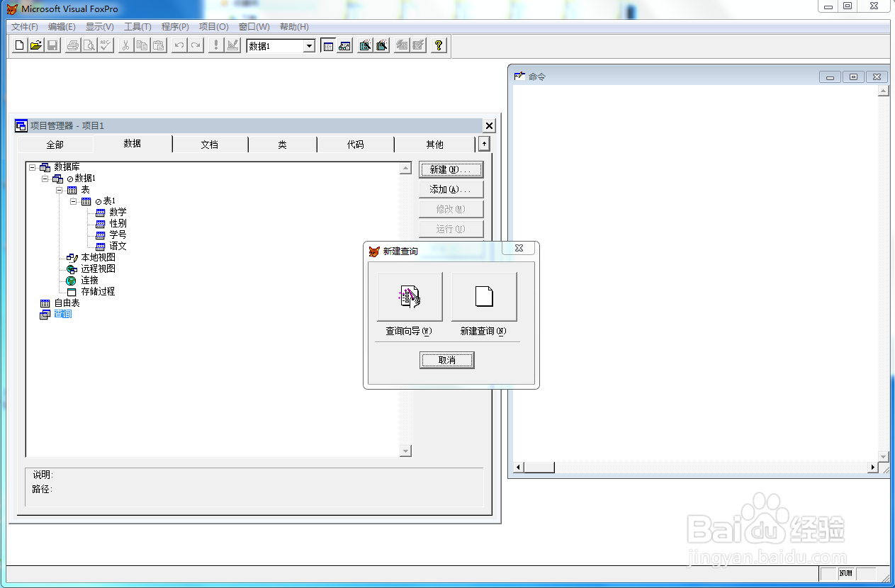Image resolution: width=895 pixels, height=588 pixels.
Task: Open the Data Session window icon
Action: [x=344, y=45]
